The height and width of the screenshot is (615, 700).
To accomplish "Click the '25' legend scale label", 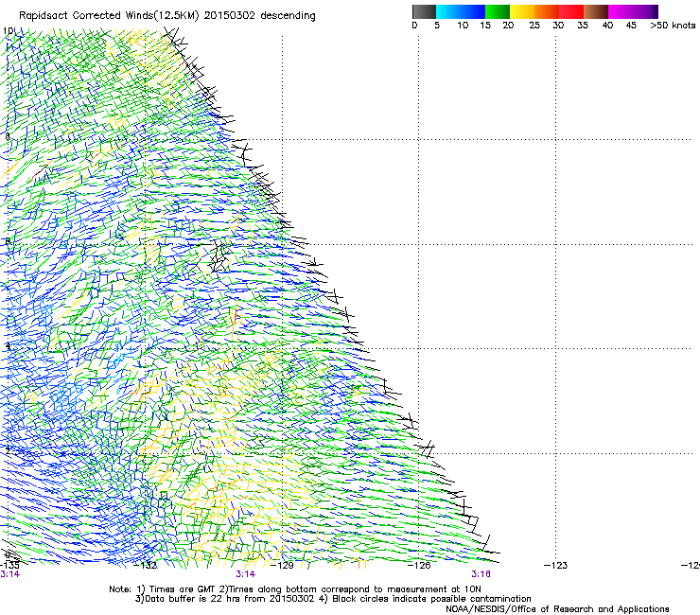I will pyautogui.click(x=534, y=26).
